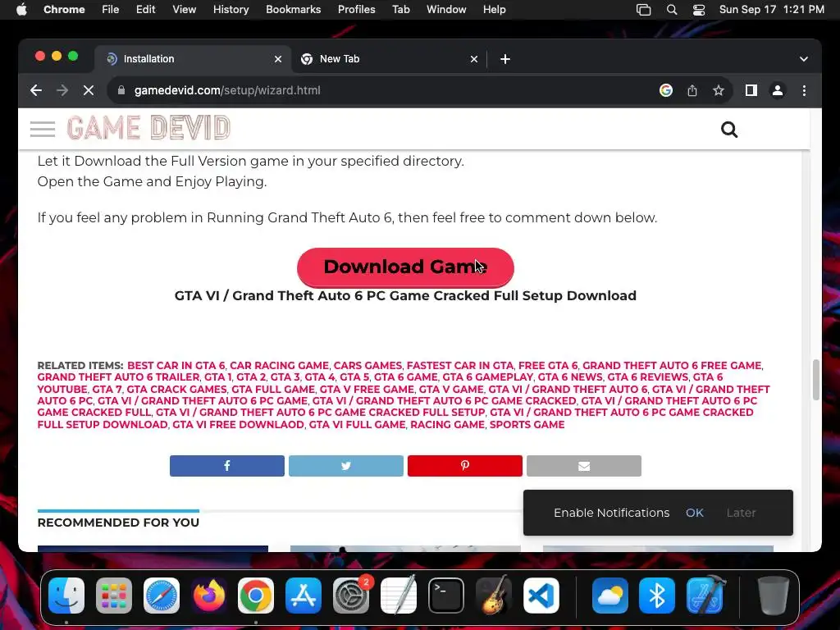The width and height of the screenshot is (840, 630).
Task: Open the Chrome three-dot menu
Action: point(804,90)
